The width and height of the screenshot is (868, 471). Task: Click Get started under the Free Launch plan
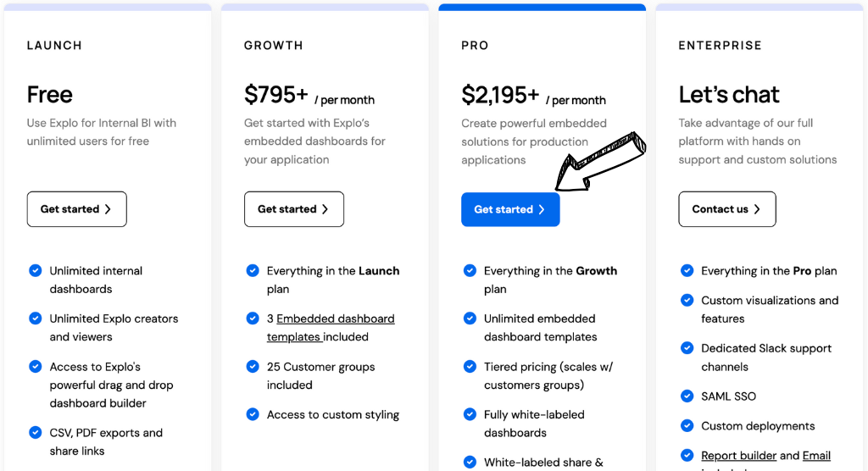tap(76, 209)
